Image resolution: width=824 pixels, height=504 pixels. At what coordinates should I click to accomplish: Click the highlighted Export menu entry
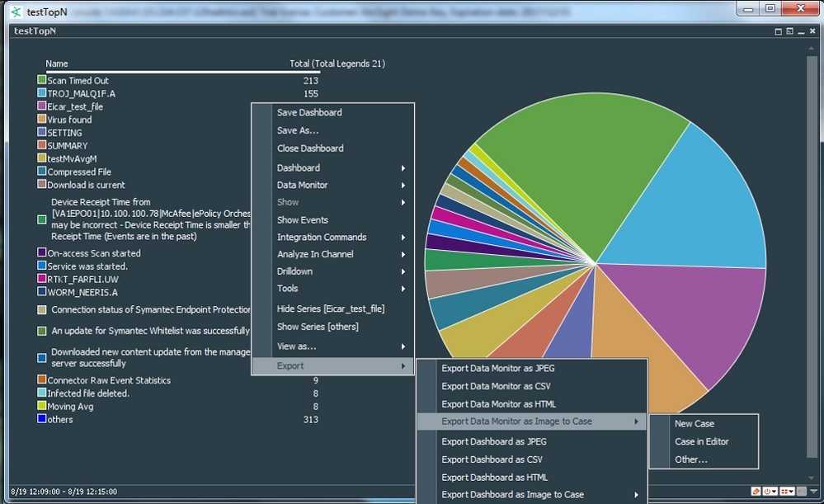tap(333, 365)
